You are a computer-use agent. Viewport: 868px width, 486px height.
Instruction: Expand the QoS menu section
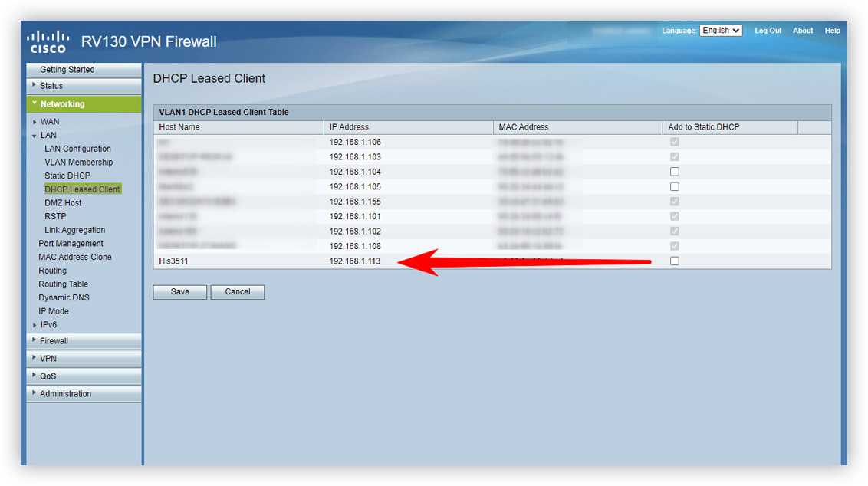(x=84, y=376)
